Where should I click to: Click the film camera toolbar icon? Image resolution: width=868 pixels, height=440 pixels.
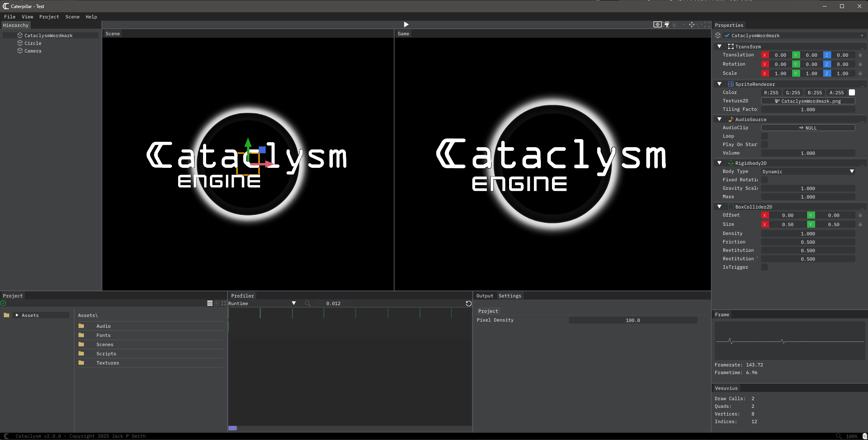667,25
